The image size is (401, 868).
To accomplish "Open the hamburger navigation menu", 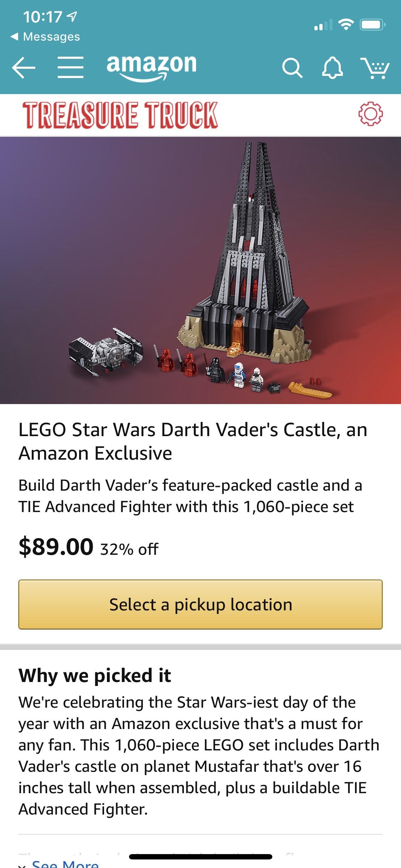I will (70, 68).
